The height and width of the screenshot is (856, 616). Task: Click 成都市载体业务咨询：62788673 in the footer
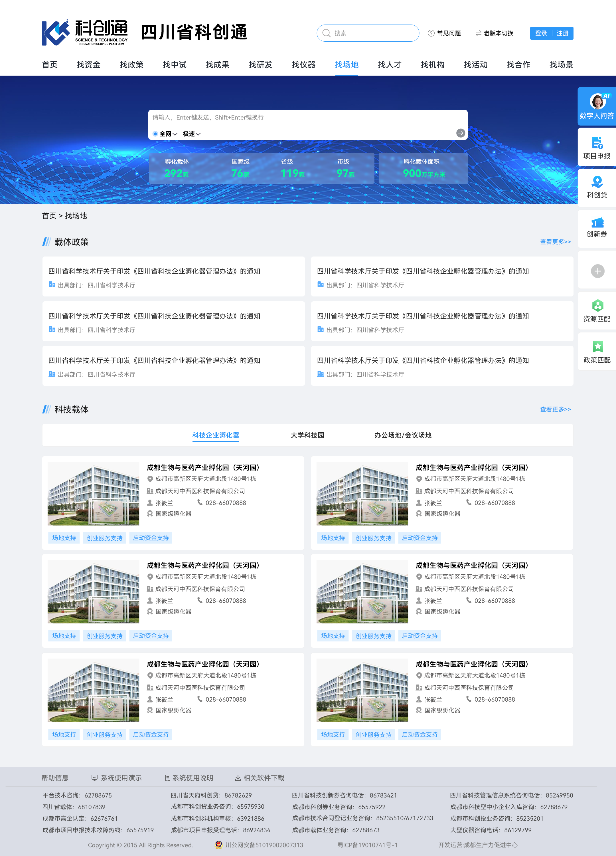point(336,830)
